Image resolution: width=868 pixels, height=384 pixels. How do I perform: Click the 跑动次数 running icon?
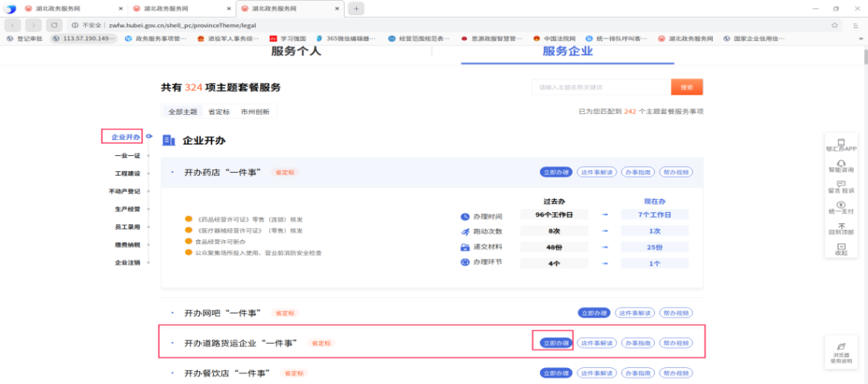tap(465, 231)
